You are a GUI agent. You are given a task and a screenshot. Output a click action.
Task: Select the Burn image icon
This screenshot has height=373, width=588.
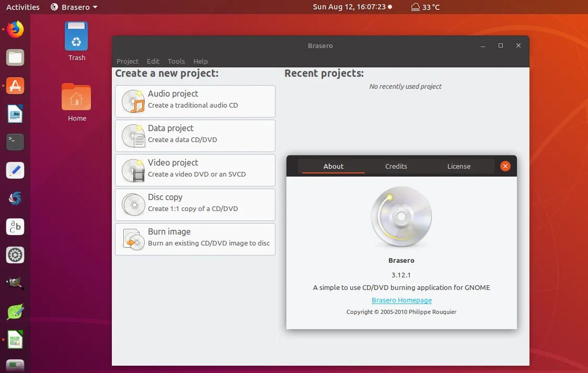(x=133, y=239)
